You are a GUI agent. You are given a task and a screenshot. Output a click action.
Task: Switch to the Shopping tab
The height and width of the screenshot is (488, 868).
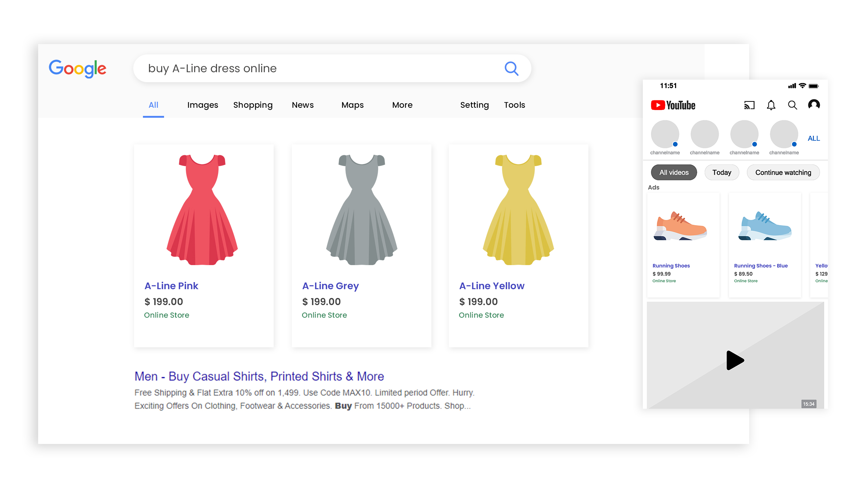[253, 105]
